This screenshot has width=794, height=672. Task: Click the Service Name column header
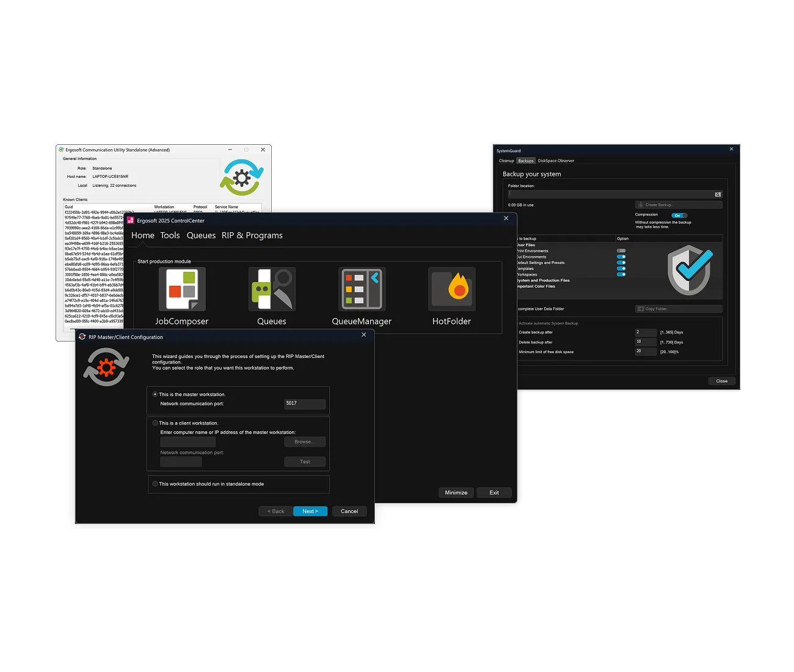point(227,206)
